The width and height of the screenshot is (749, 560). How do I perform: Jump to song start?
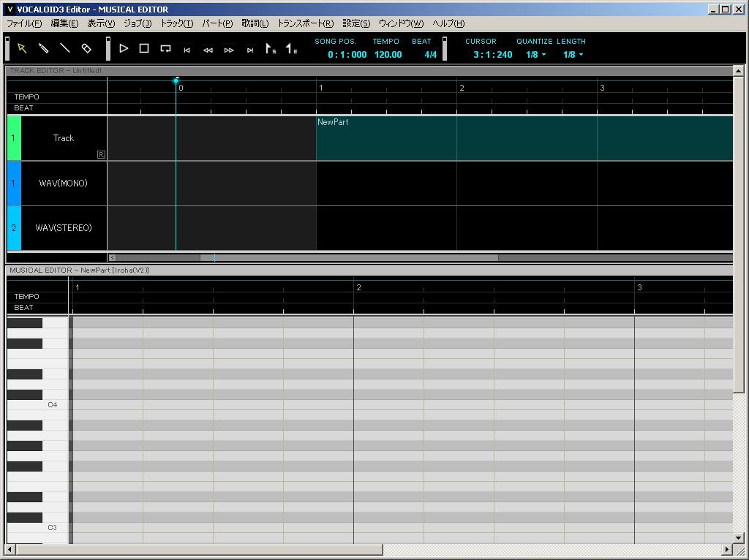tap(187, 50)
